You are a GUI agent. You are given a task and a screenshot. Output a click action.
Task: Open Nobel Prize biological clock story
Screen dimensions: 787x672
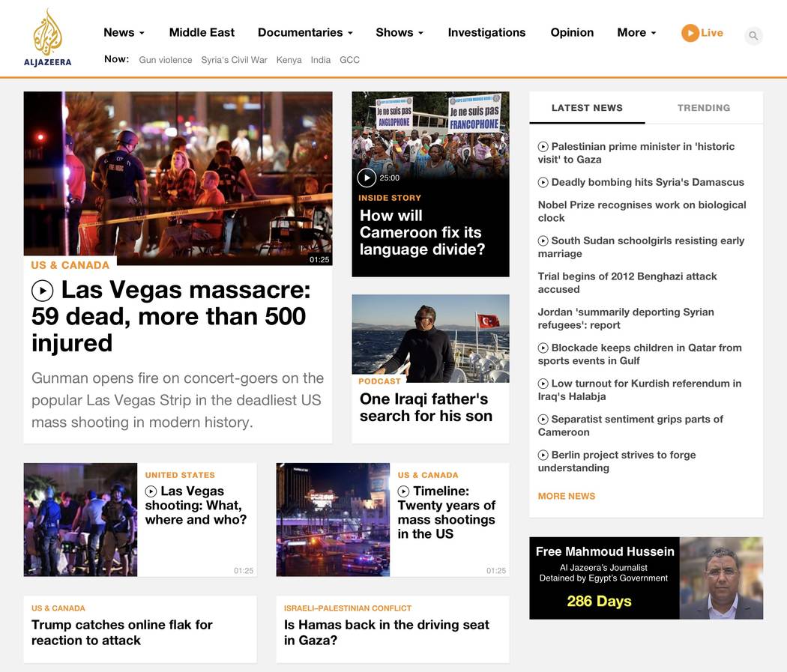click(642, 211)
